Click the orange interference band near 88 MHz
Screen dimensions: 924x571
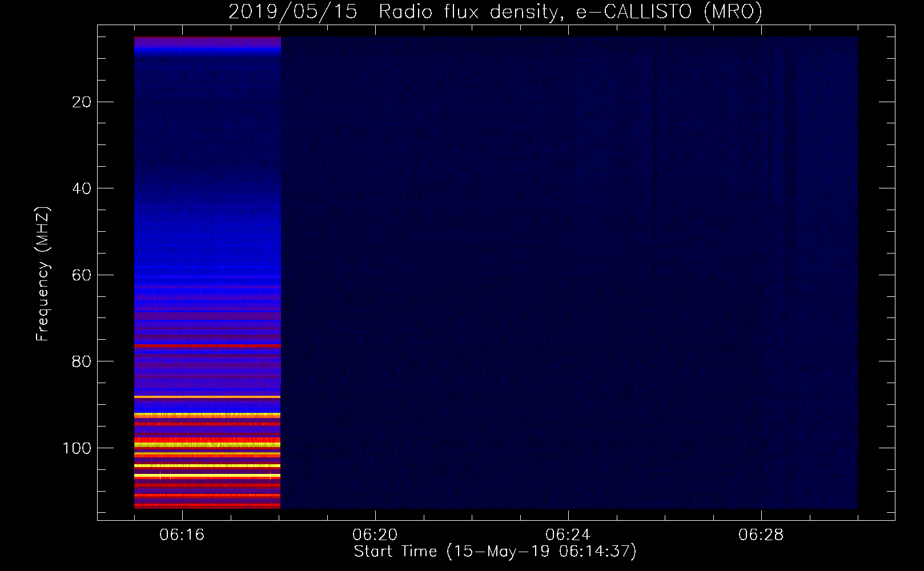click(207, 396)
